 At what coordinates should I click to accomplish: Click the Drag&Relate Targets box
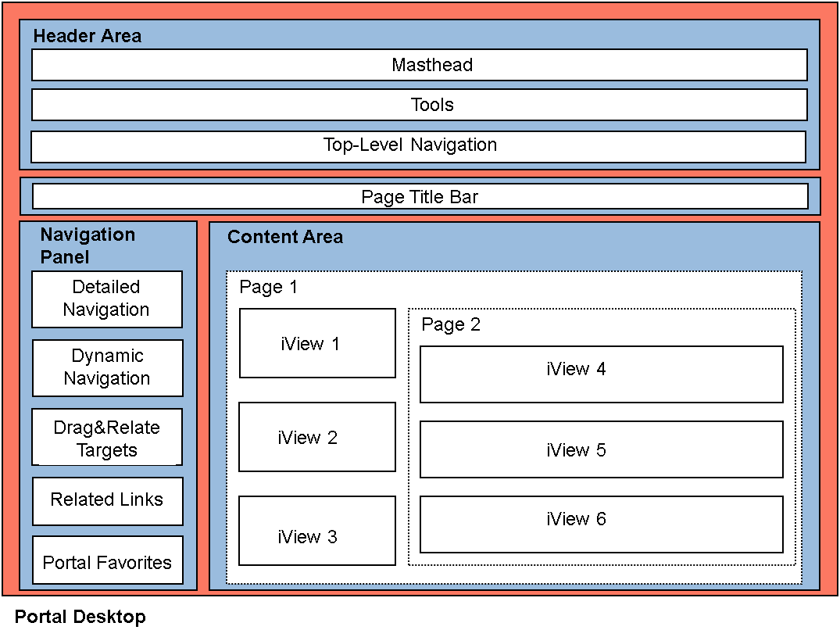(x=107, y=438)
